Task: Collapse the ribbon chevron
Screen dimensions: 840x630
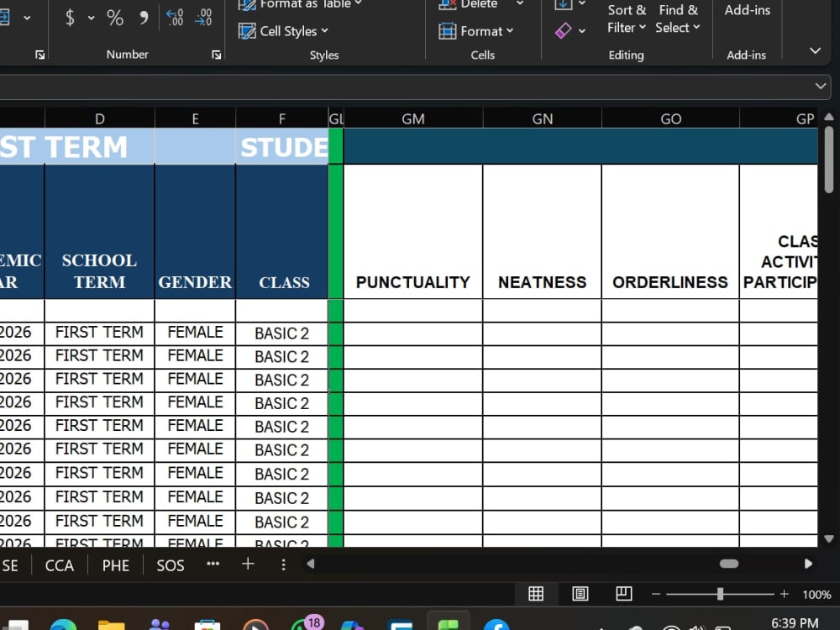Action: click(x=815, y=51)
